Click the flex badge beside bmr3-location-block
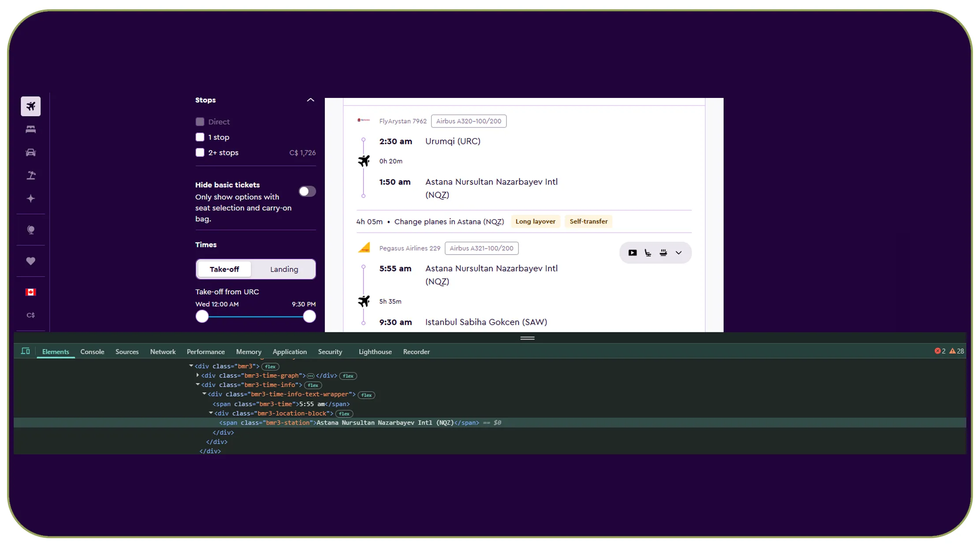The image size is (980, 547). (x=344, y=413)
